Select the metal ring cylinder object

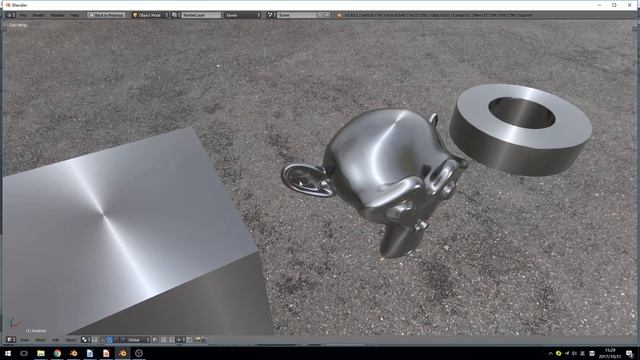pos(521,130)
